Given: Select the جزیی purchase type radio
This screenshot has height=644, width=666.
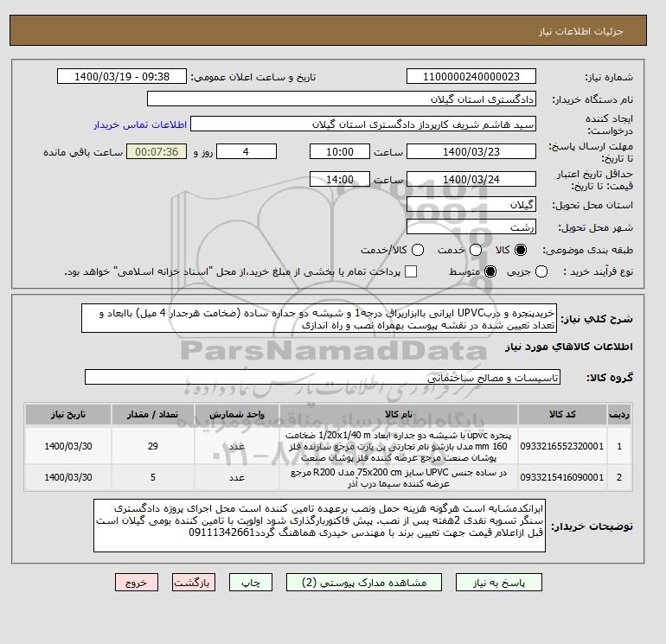Looking at the screenshot, I should click(541, 271).
